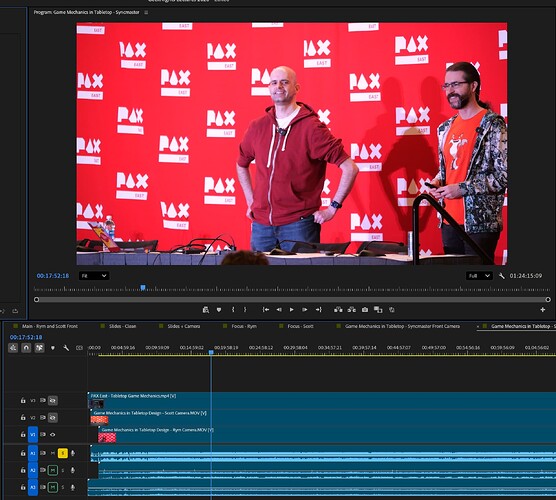The width and height of the screenshot is (556, 500).
Task: Toggle A2 track target
Action: 33,470
